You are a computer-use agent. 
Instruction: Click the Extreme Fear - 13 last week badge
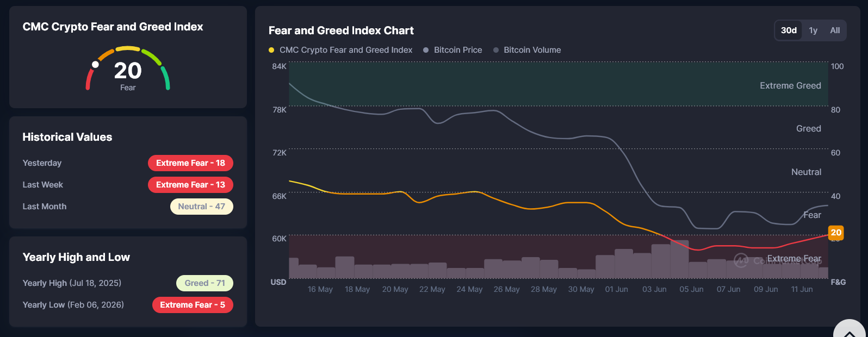190,185
